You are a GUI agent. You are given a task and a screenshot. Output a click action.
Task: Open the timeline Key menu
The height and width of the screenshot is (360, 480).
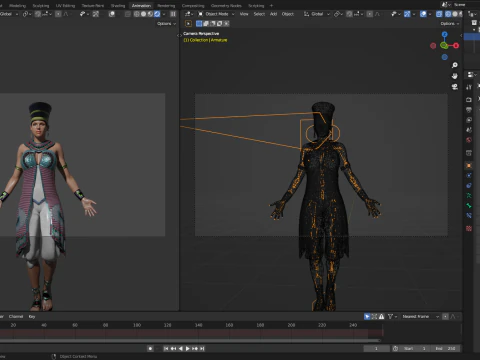tap(32, 316)
